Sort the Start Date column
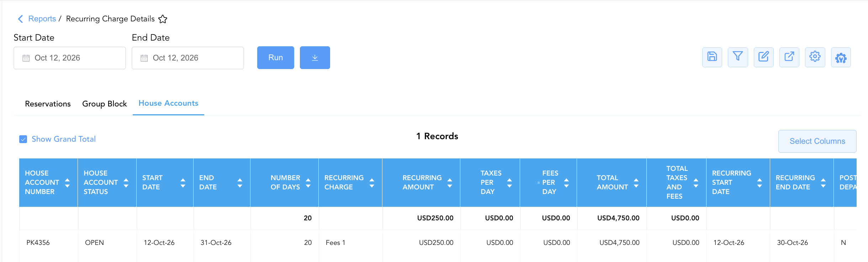Image resolution: width=868 pixels, height=262 pixels. click(183, 183)
